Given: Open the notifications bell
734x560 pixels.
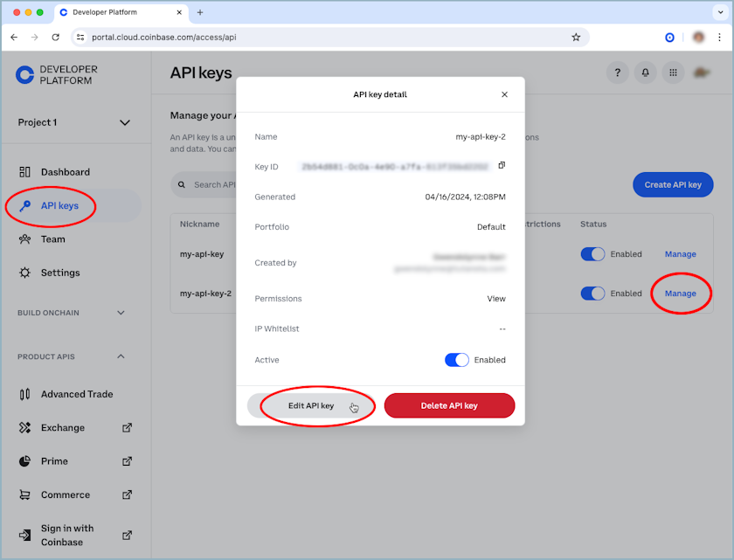Looking at the screenshot, I should click(x=645, y=73).
